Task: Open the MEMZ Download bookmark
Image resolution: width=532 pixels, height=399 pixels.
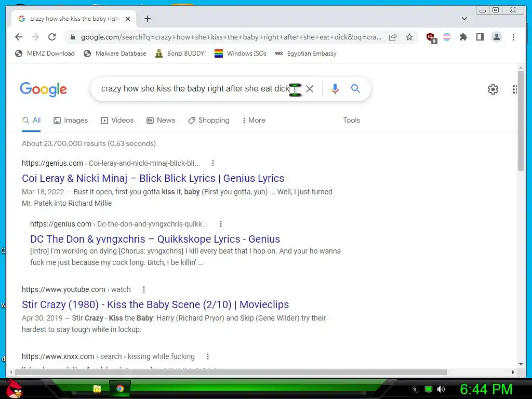Action: click(45, 54)
